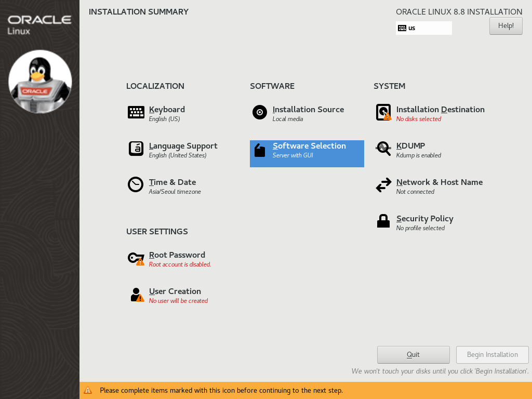The image size is (532, 399).
Task: Click the Installation Destination disk icon
Action: 383,112
